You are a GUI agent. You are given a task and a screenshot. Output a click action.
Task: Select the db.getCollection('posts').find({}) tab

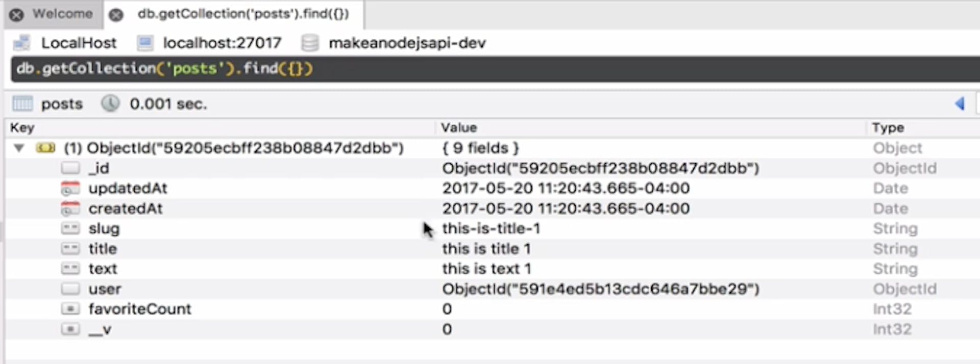coord(243,14)
